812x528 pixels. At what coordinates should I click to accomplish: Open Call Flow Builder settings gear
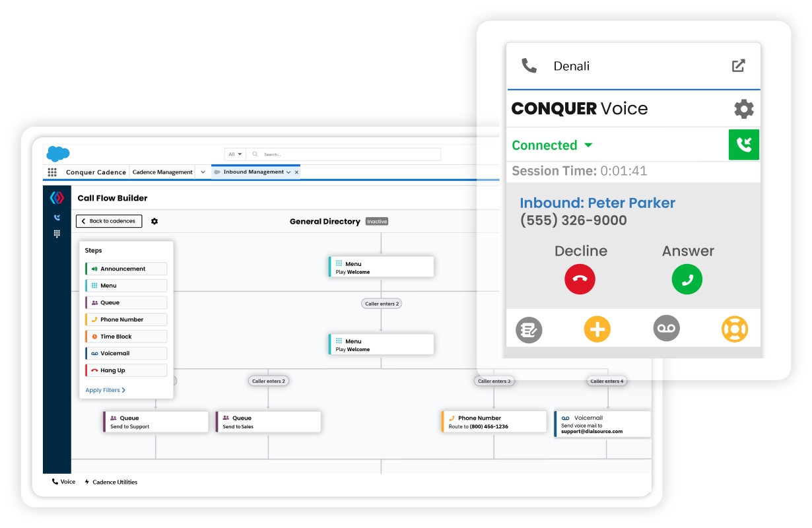154,221
